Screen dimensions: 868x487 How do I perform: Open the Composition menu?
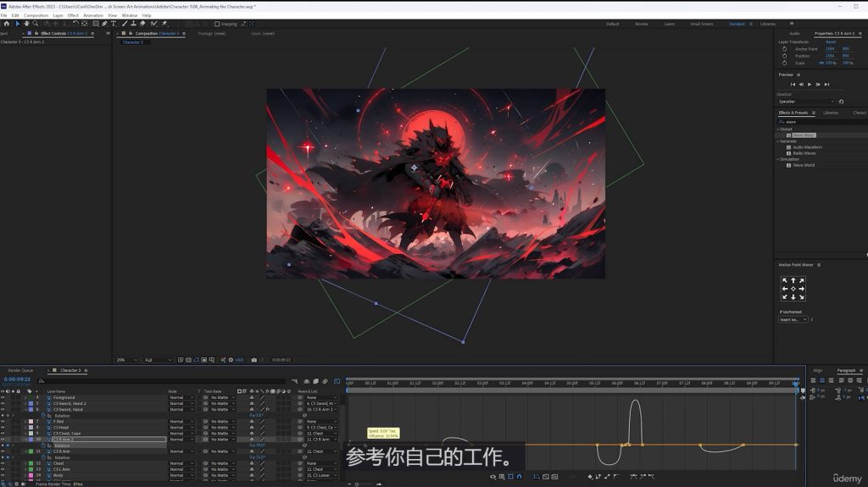pyautogui.click(x=36, y=15)
